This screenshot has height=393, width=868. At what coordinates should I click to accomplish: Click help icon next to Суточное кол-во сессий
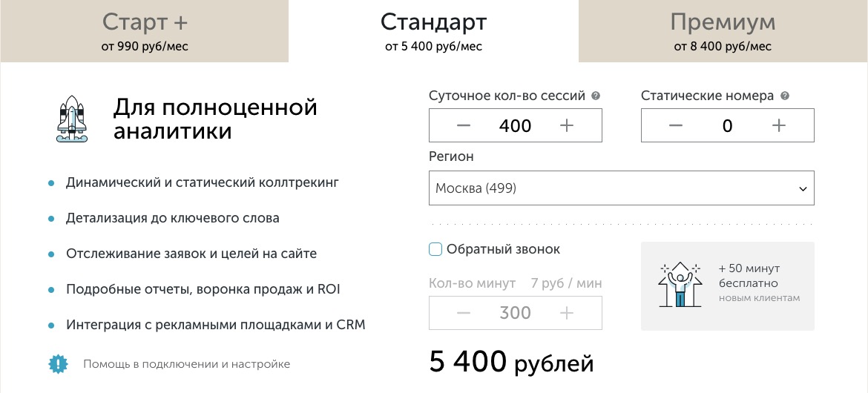coord(596,96)
